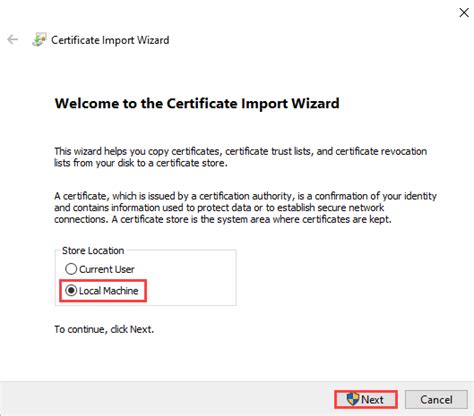Click the 'To continue, click Next' text

pyautogui.click(x=104, y=329)
